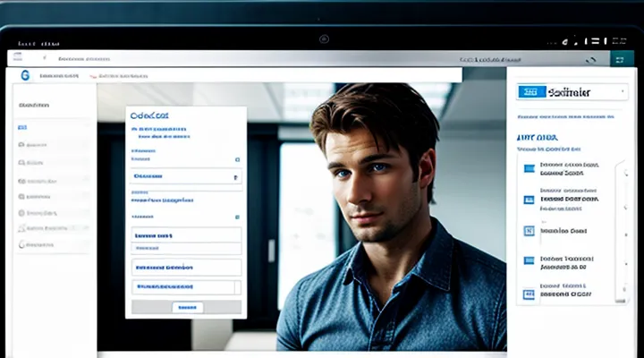Click the first blue icon in the right panel list
644x358 pixels.
529,168
